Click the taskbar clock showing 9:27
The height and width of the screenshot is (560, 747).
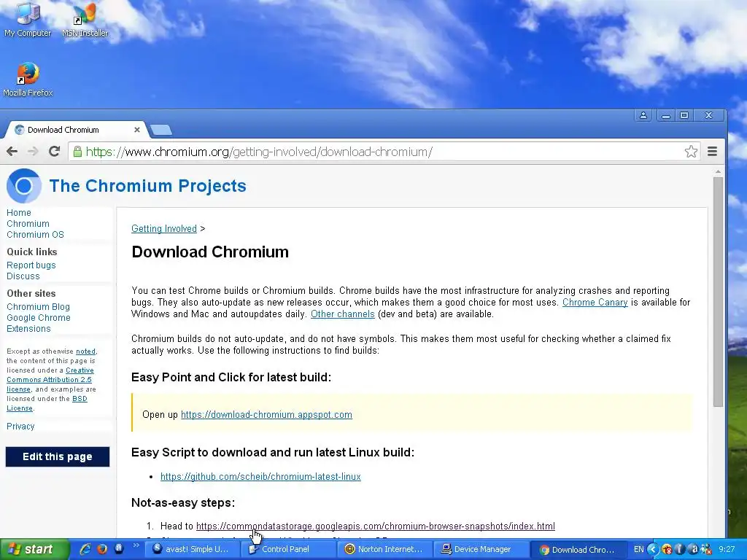[x=727, y=549]
